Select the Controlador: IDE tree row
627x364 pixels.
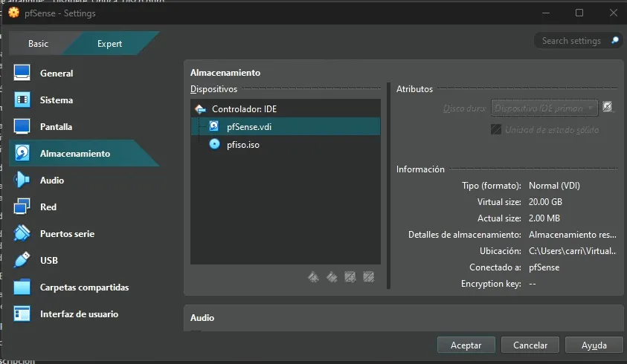tap(286, 108)
